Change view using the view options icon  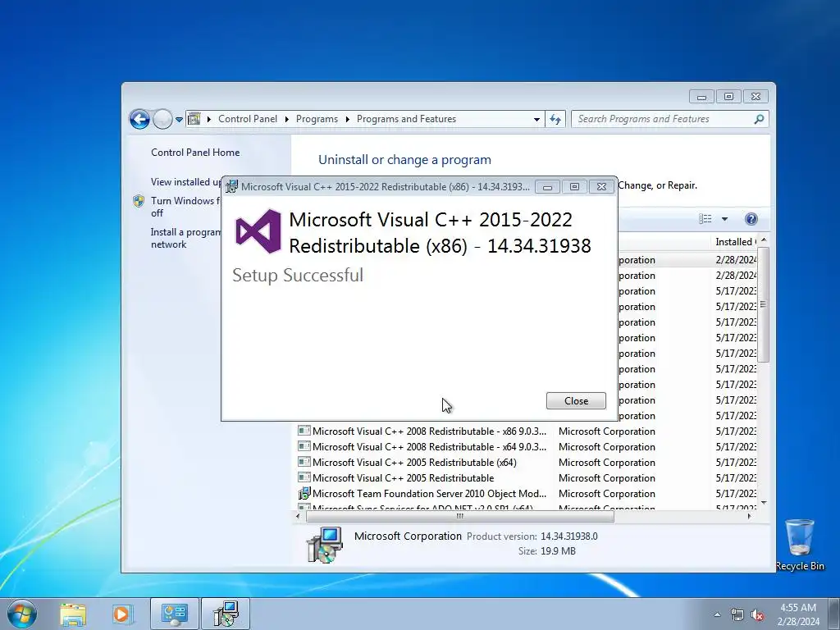click(x=705, y=218)
